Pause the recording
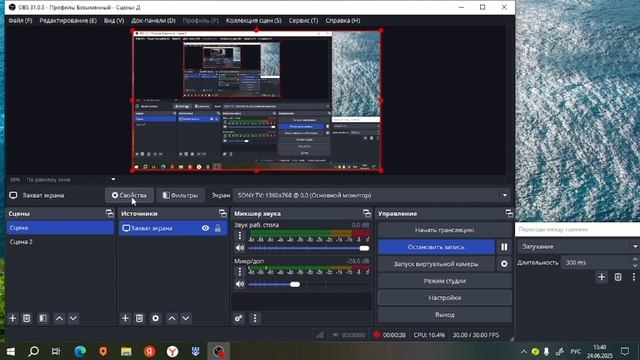Screen dimensions: 640x360 click(x=504, y=247)
